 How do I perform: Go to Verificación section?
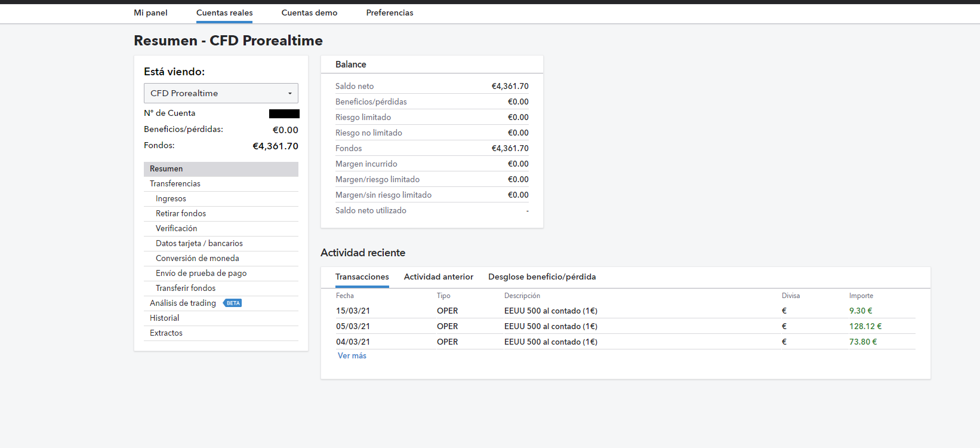coord(176,229)
